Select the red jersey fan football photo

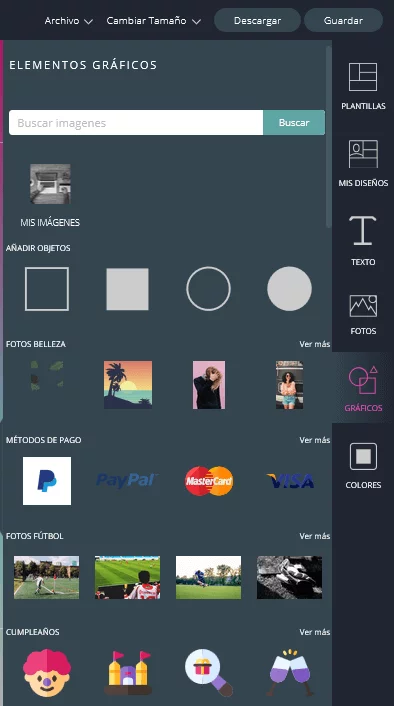127,577
